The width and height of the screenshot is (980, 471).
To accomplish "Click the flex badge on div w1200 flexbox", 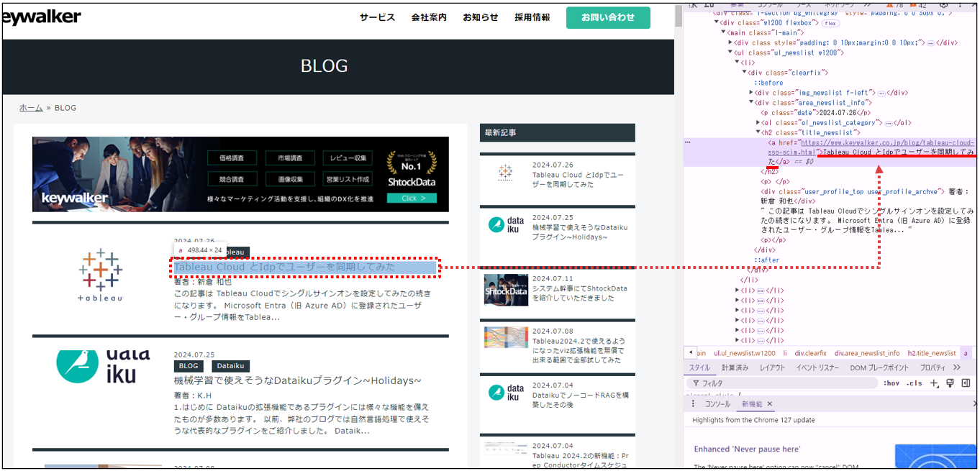I will pyautogui.click(x=830, y=23).
